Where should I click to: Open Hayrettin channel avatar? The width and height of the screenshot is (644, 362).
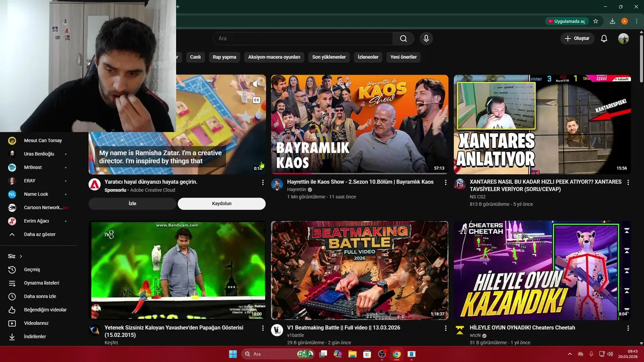(277, 185)
